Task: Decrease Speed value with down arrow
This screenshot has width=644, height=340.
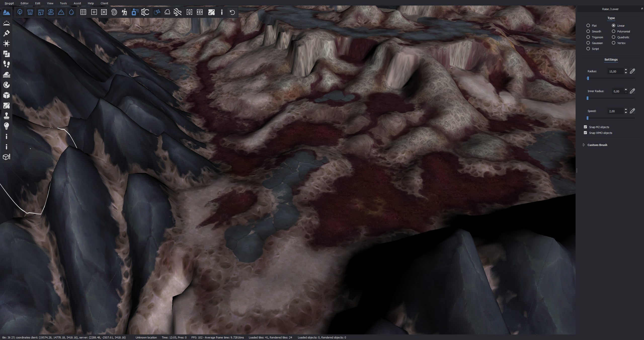Action: 626,112
